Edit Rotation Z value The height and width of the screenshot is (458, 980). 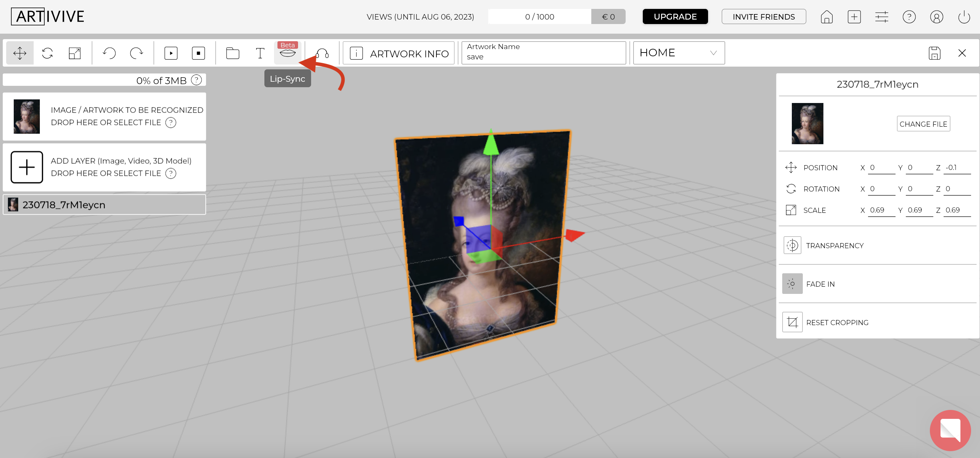957,189
